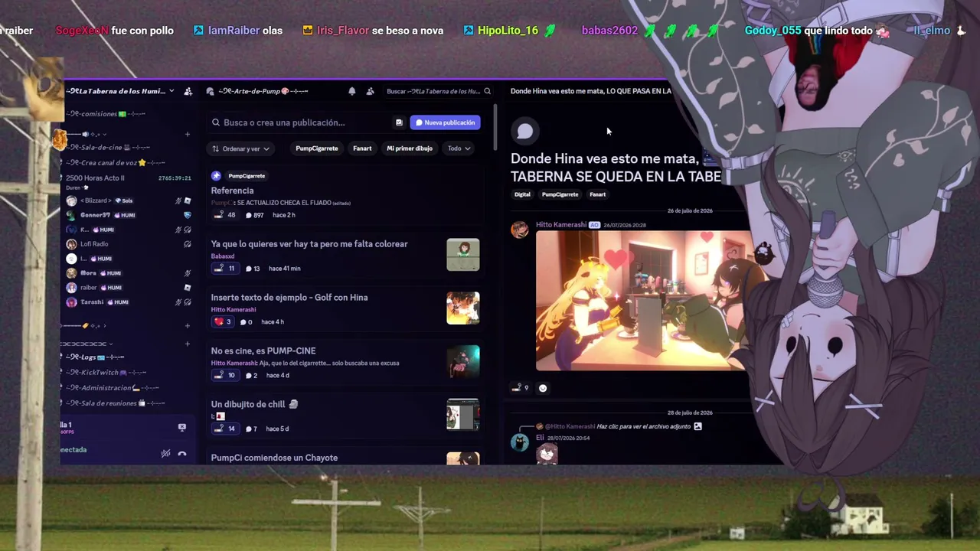Toggle the reaction with 11 on Babasxd's post
Viewport: 980px width, 551px height.
click(x=224, y=269)
